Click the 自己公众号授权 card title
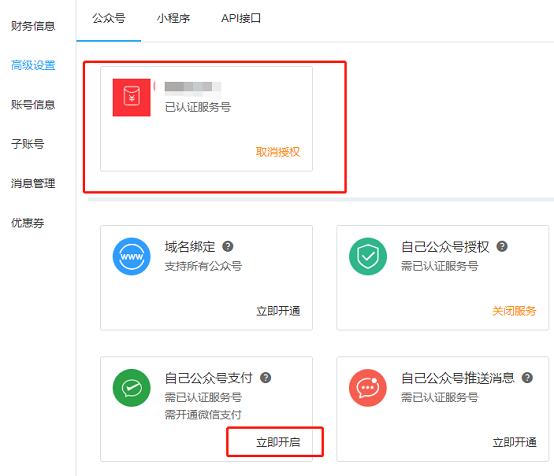 coord(445,247)
